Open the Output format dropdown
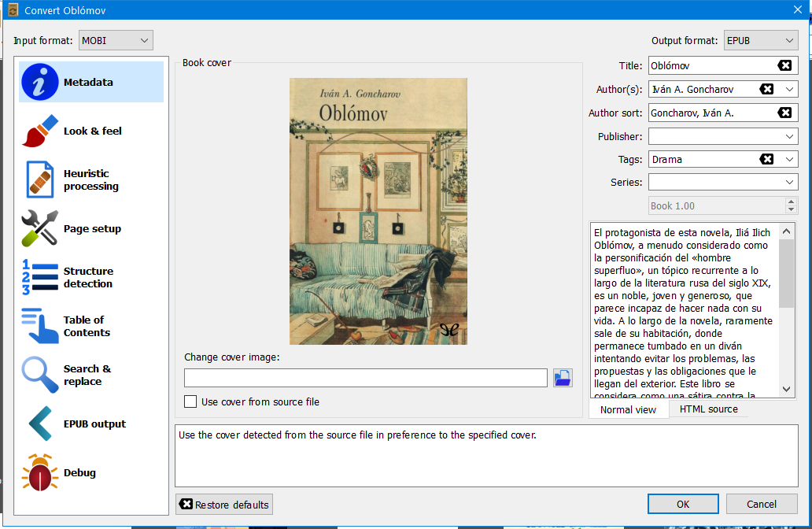 click(x=761, y=40)
